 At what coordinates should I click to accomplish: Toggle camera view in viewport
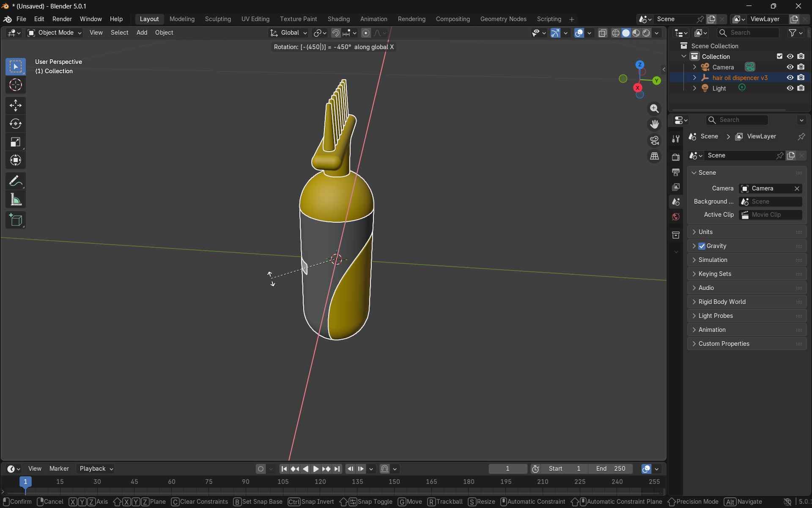point(654,140)
